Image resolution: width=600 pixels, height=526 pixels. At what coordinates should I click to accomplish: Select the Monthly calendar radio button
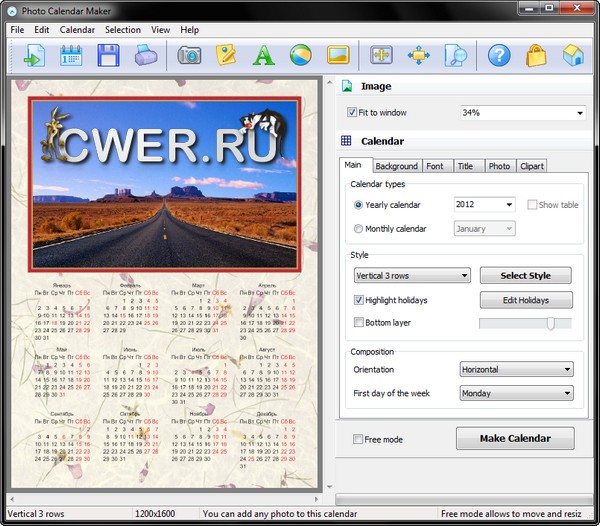point(359,229)
